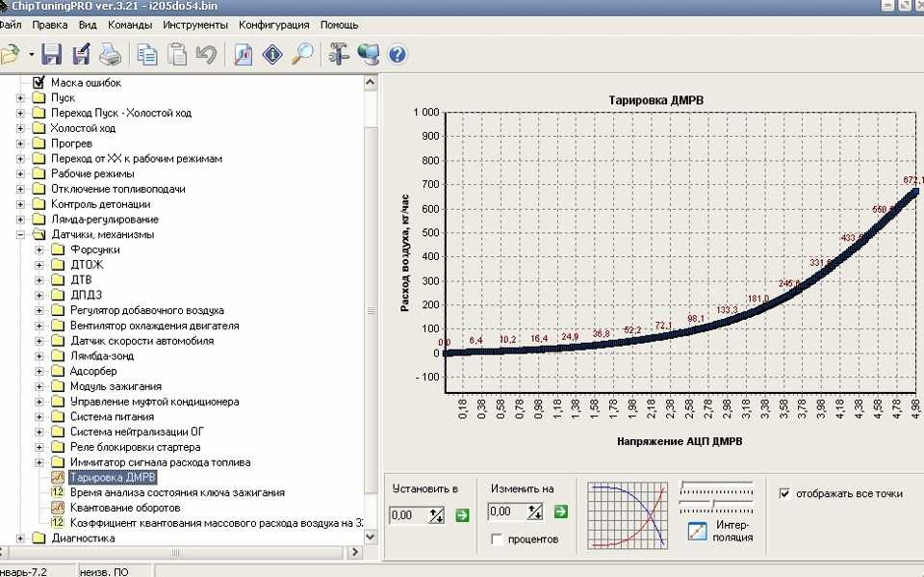
Task: Expand the Адсорбер folder
Action: tap(38, 371)
